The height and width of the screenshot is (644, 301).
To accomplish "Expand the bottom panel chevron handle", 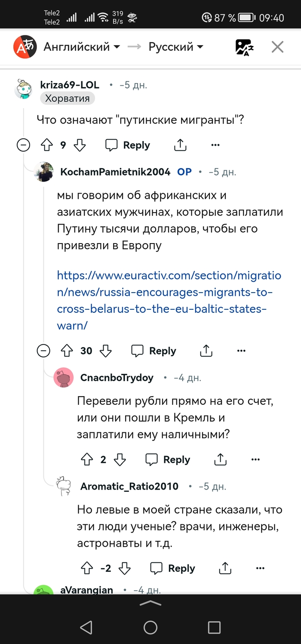I will click(150, 604).
